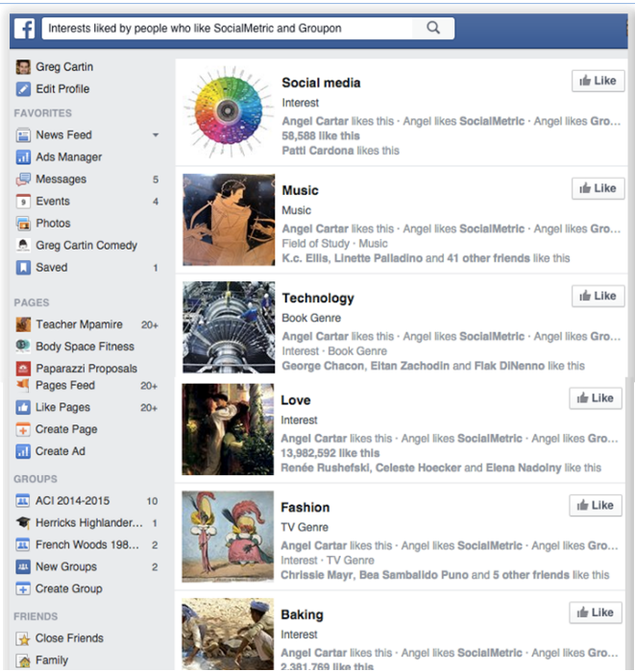Screen dimensions: 635x672
Task: Click the Messages count 5
Action: coord(156,180)
